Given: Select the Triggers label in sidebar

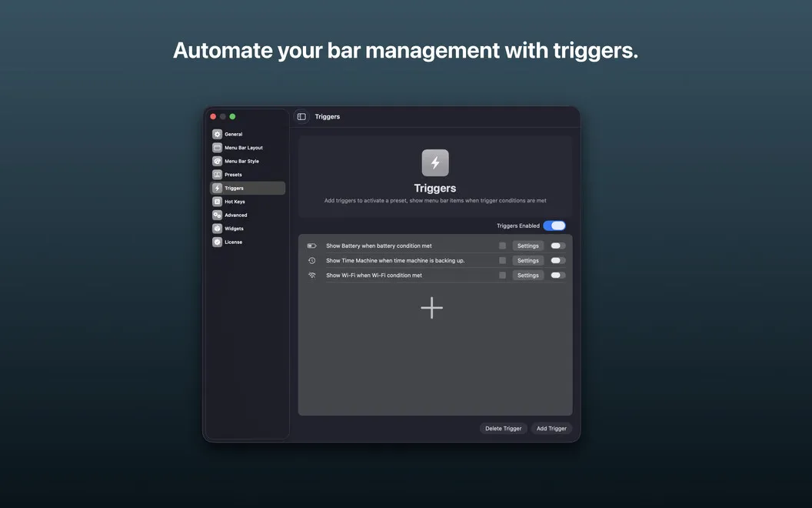Looking at the screenshot, I should click(x=234, y=188).
